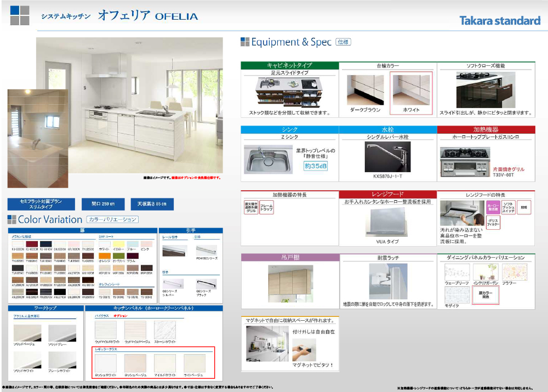548x392 pixels.
Task: Click the ソフトクローズ機能 drawer image
Action: (486, 90)
